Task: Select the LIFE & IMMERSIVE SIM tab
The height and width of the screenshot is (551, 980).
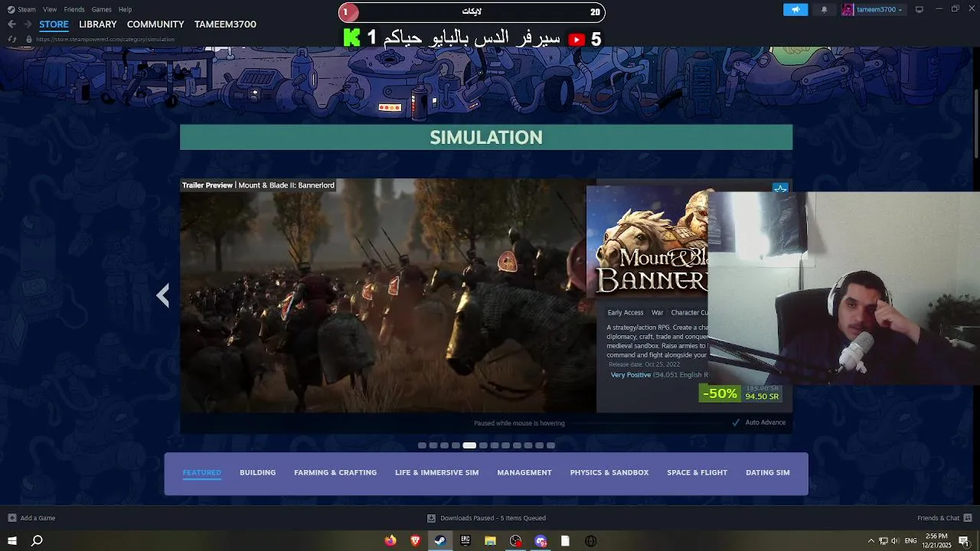Action: point(436,472)
